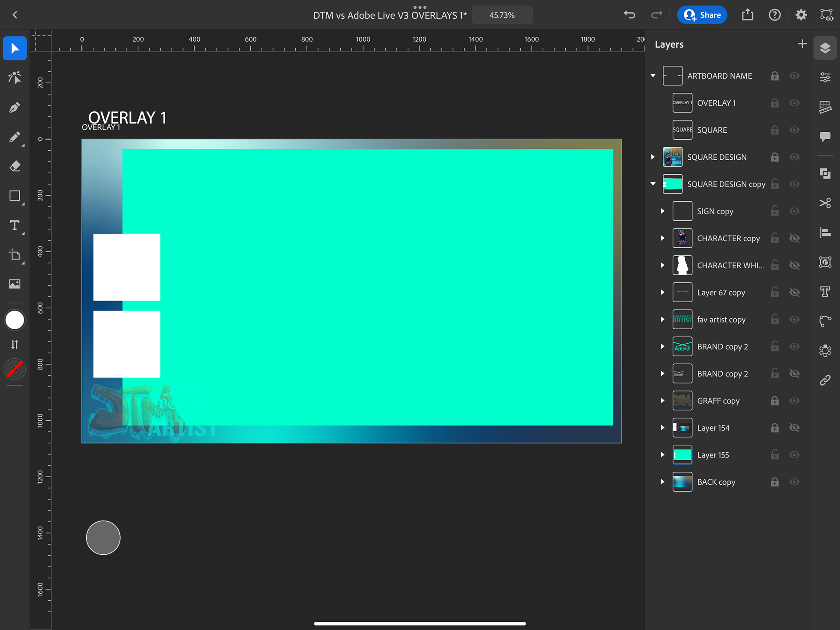Image resolution: width=840 pixels, height=630 pixels.
Task: Hide the ARTBOARD NAME layer
Action: [794, 76]
